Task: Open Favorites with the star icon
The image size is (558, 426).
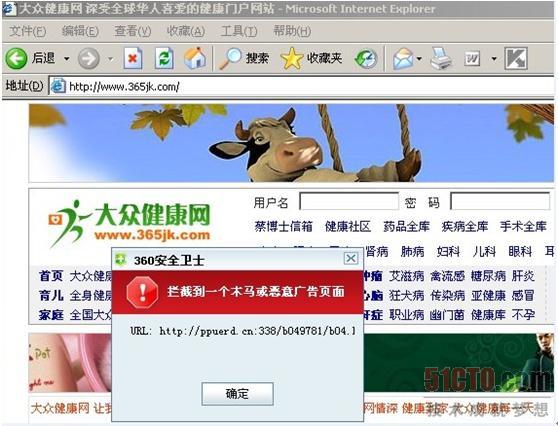Action: click(292, 58)
